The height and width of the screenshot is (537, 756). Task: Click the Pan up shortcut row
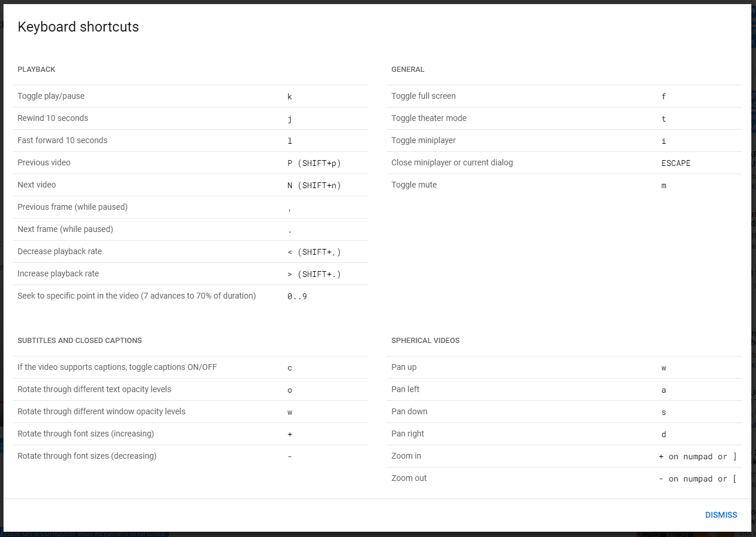[x=564, y=368]
